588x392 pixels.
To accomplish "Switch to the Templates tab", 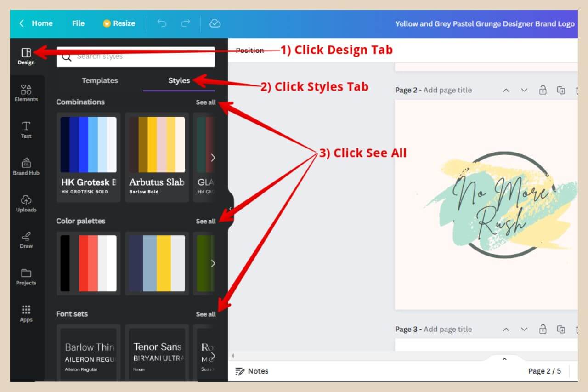I will 100,80.
